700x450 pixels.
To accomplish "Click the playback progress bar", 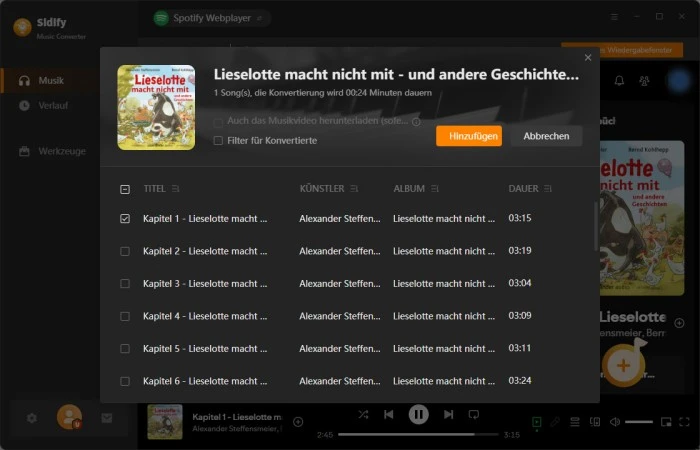I will coord(418,434).
